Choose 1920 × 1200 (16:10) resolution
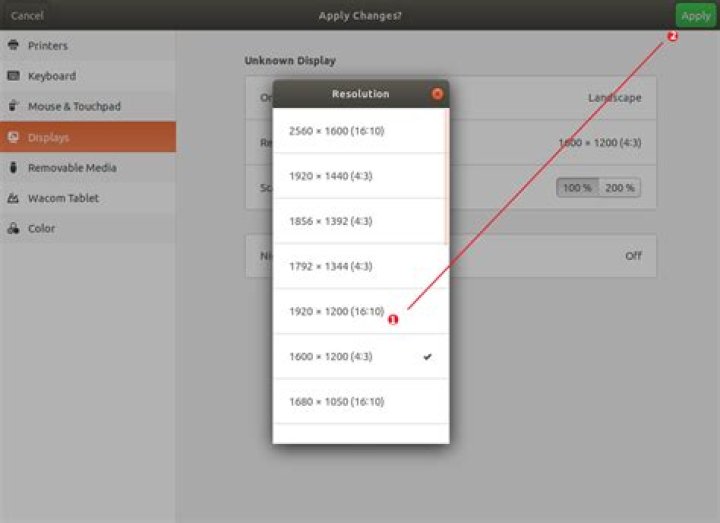Screen dimensions: 720x523 (360, 311)
